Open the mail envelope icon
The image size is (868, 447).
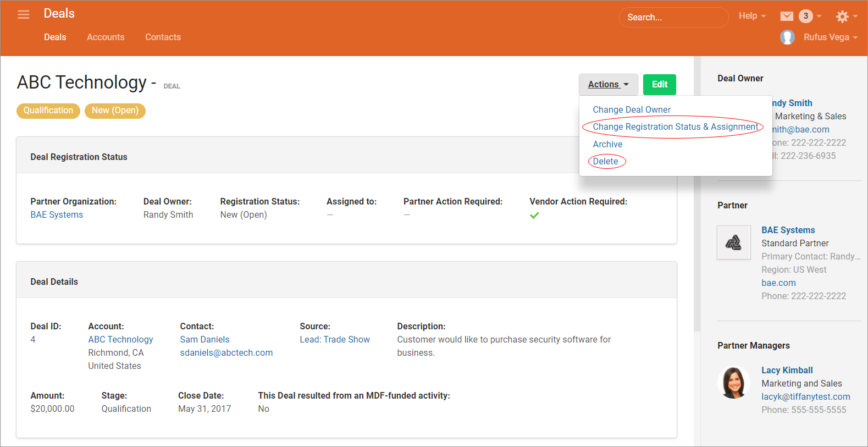point(787,16)
